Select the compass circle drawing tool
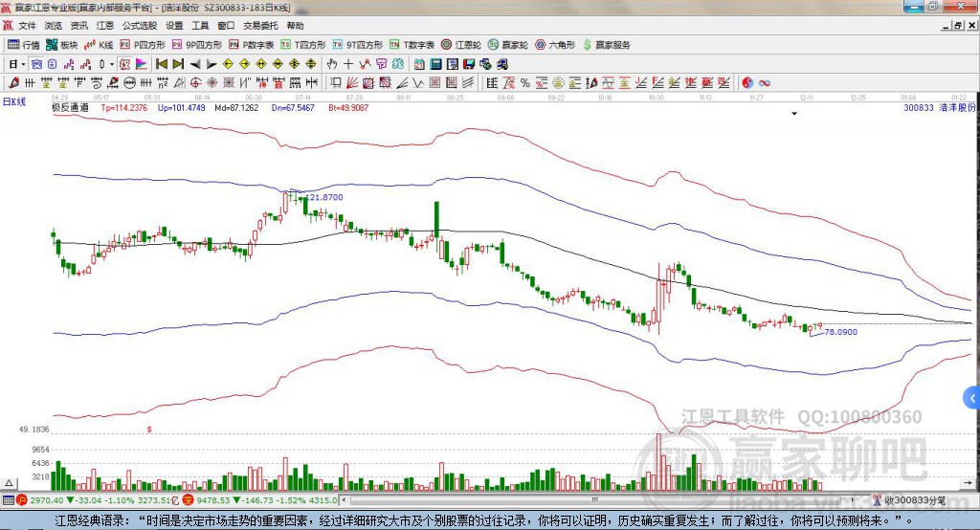This screenshot has height=530, width=980. (195, 82)
